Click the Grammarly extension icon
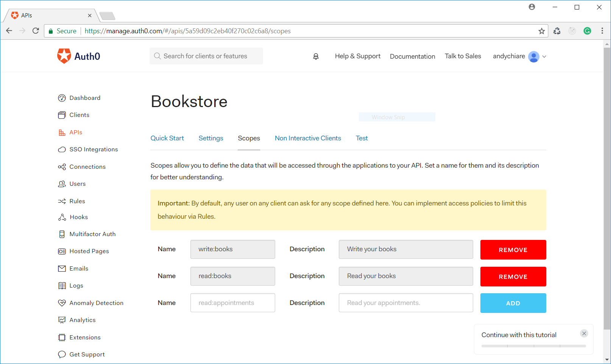 click(587, 31)
